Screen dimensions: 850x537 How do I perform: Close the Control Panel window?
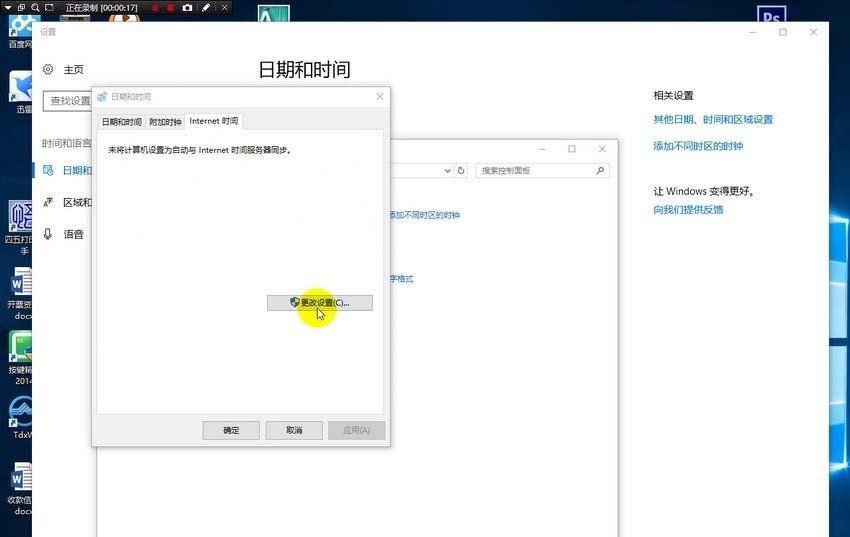[602, 149]
